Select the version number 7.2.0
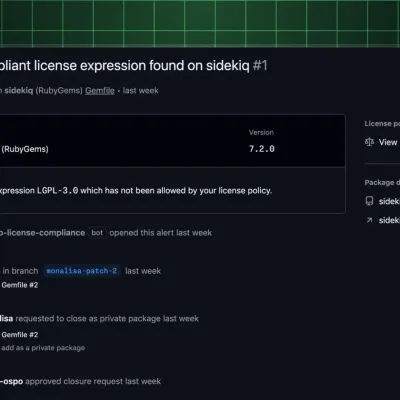 262,149
